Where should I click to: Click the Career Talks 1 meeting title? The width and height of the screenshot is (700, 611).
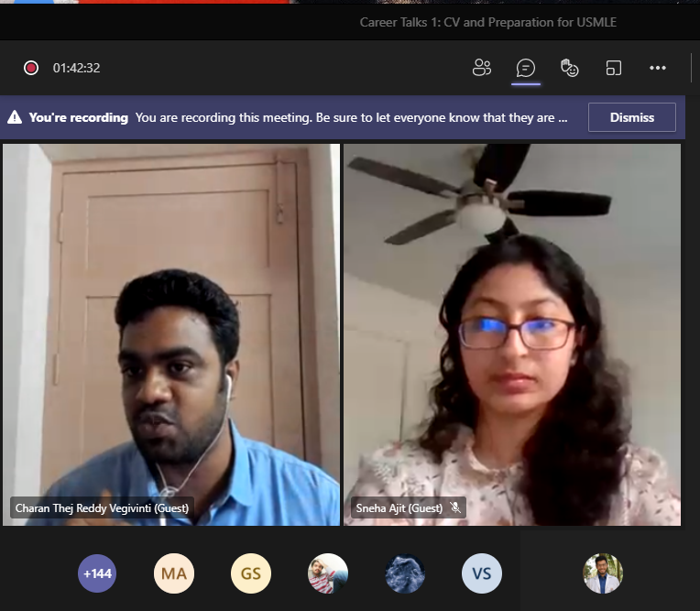coord(487,22)
